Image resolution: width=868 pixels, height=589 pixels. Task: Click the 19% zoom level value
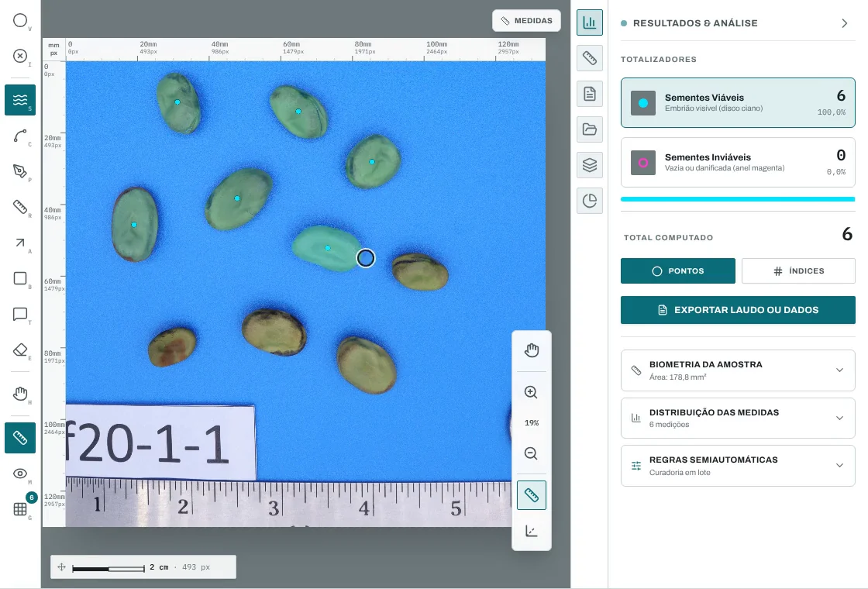tap(532, 423)
